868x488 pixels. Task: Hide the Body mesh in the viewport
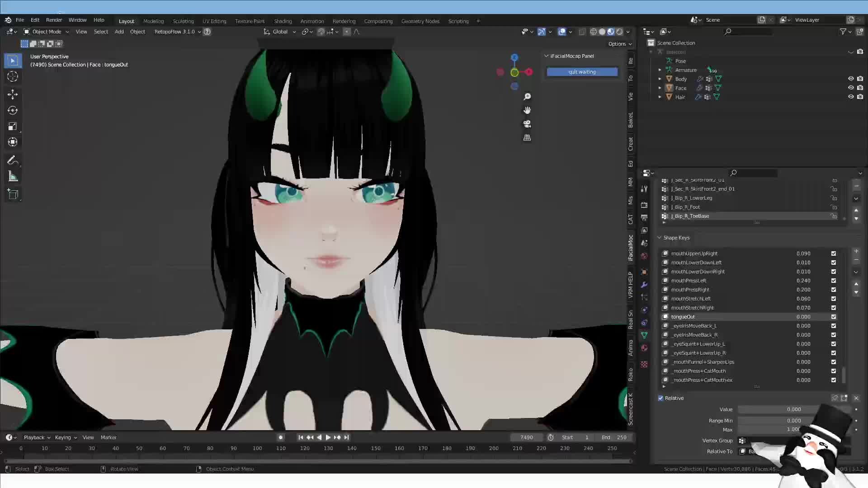851,79
